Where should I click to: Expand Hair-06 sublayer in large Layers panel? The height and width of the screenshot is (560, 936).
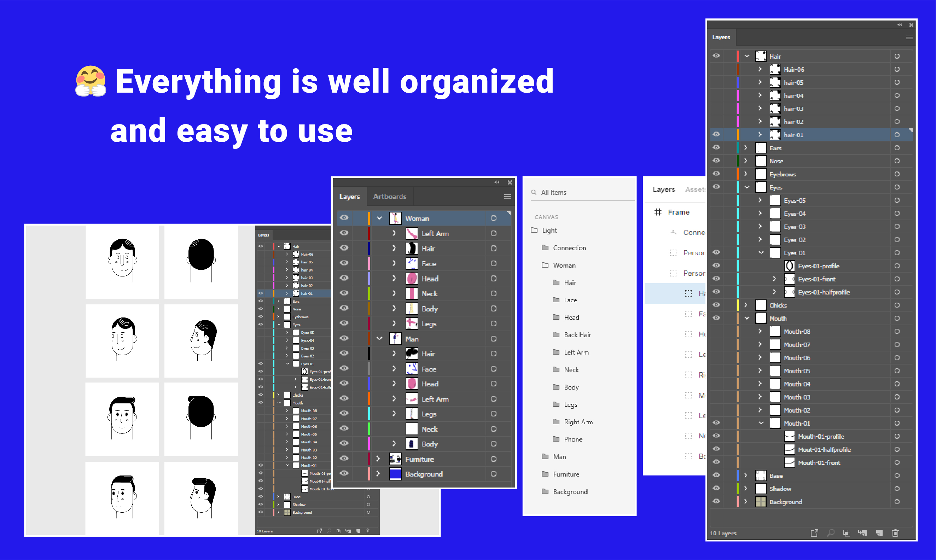tap(760, 69)
